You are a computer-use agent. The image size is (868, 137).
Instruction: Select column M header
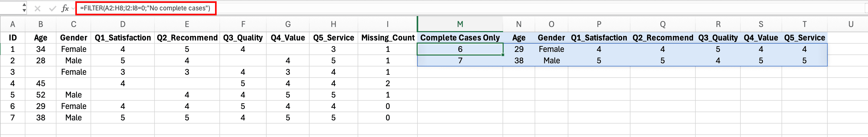[x=460, y=24]
